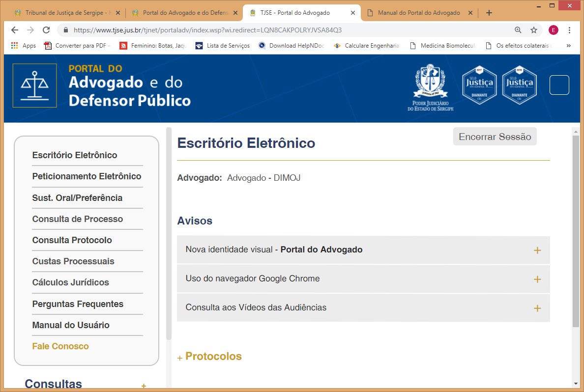Image resolution: width=584 pixels, height=392 pixels.
Task: Click the Encerrar Sessão button
Action: [x=495, y=137]
